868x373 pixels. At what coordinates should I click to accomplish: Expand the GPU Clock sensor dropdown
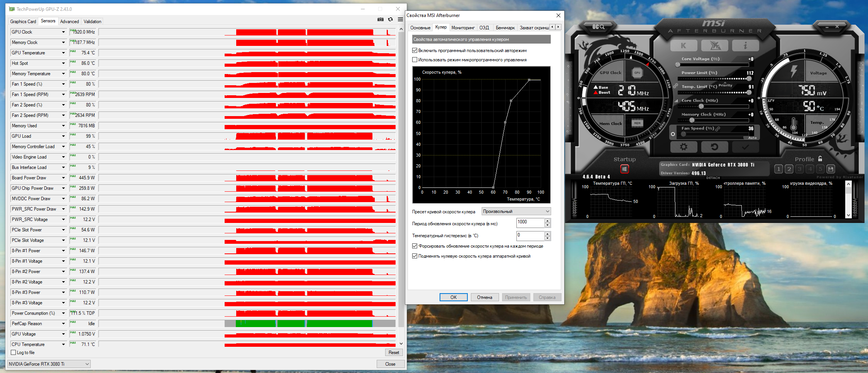[x=63, y=32]
